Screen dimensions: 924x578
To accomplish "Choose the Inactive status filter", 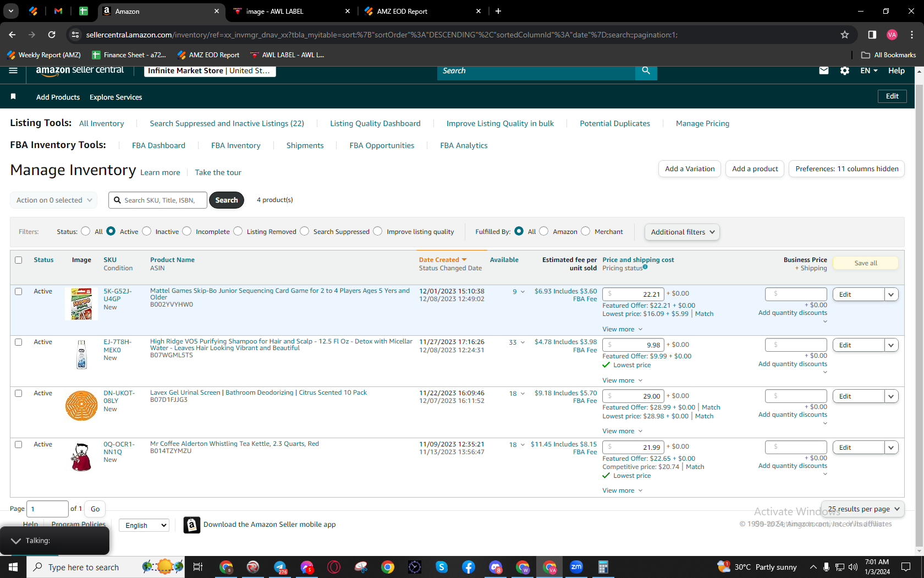I will point(146,231).
